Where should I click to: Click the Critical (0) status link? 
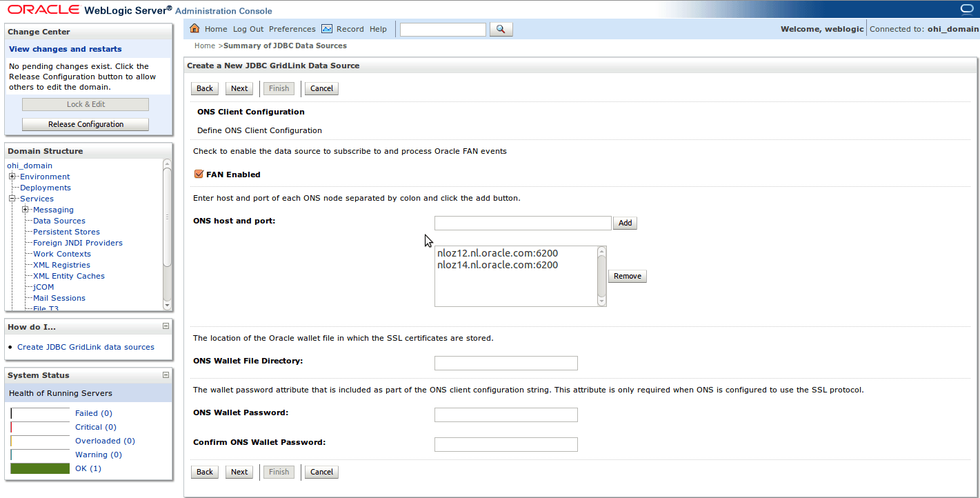point(96,427)
